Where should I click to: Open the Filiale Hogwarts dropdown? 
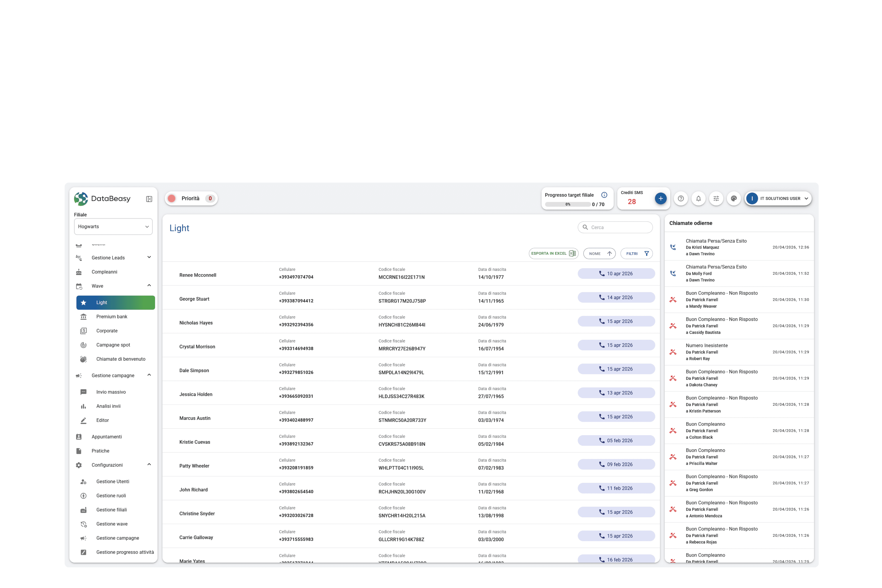113,226
